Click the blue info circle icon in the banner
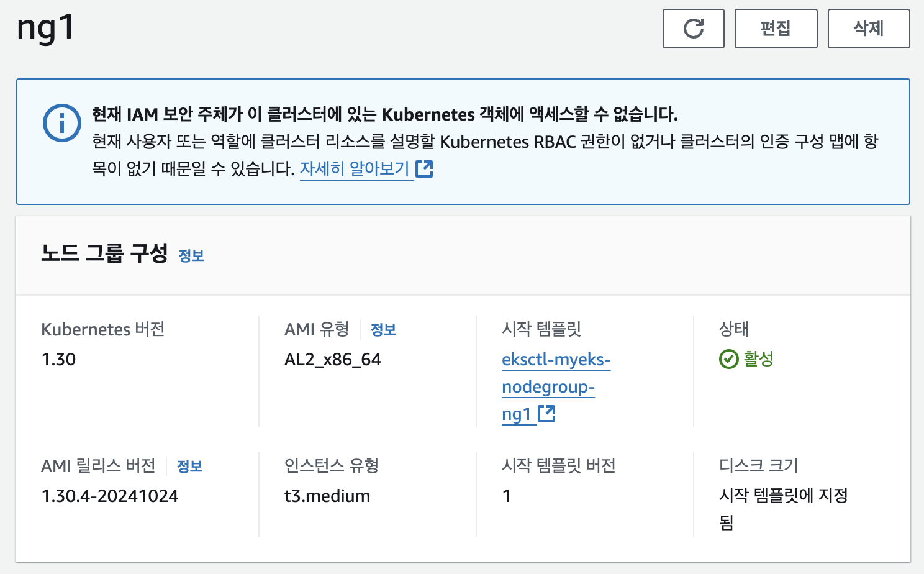The height and width of the screenshot is (574, 924). 61,123
